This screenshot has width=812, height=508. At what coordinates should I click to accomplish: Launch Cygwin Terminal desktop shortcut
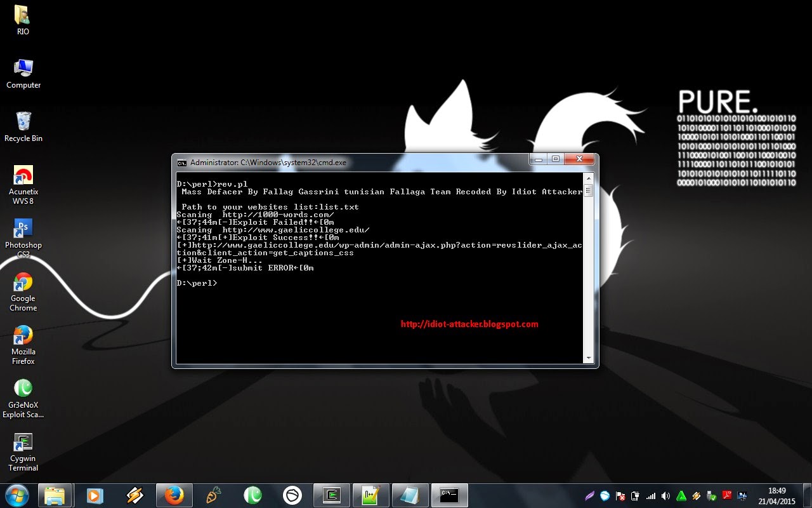point(23,451)
